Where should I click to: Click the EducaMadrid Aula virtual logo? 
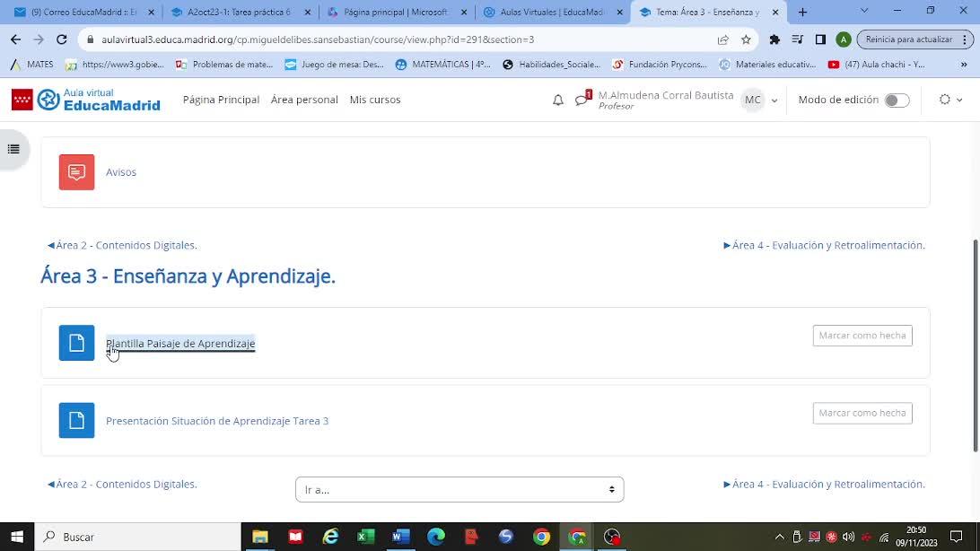point(99,100)
